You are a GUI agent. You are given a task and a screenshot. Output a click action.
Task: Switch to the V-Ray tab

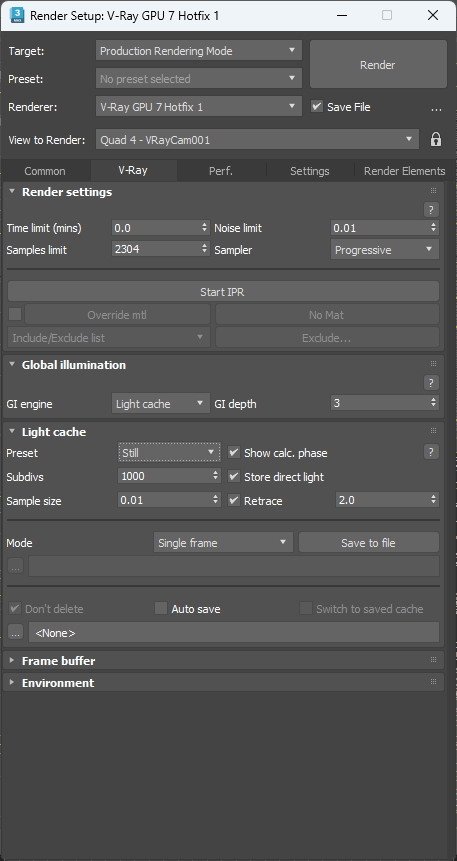coord(133,170)
